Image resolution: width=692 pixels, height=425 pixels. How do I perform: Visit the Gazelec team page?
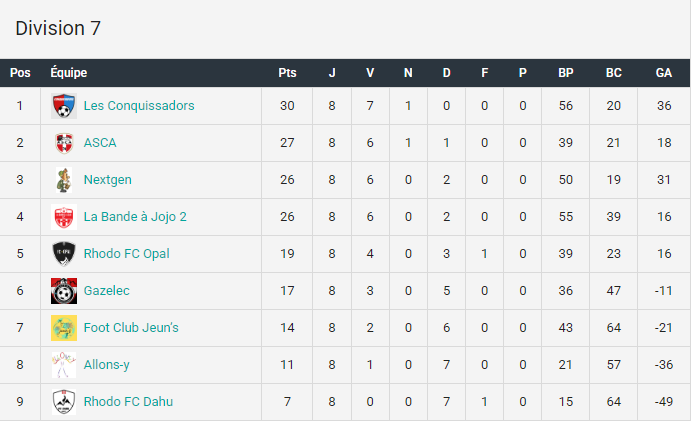107,291
